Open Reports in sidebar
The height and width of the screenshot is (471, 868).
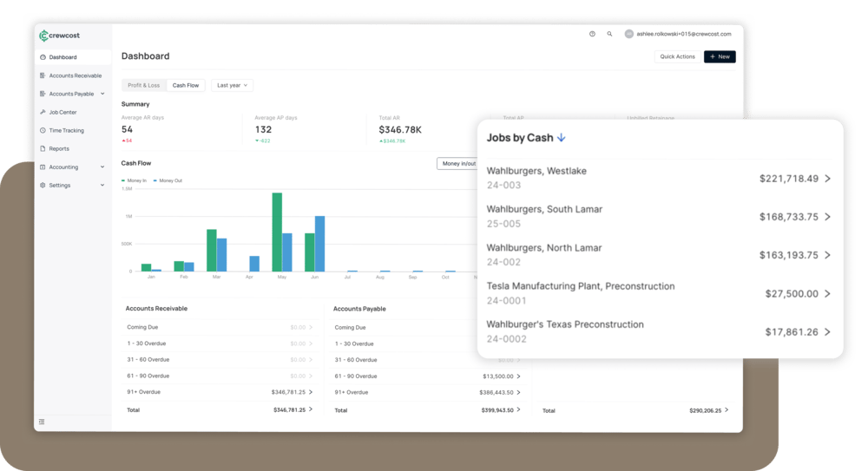73,148
